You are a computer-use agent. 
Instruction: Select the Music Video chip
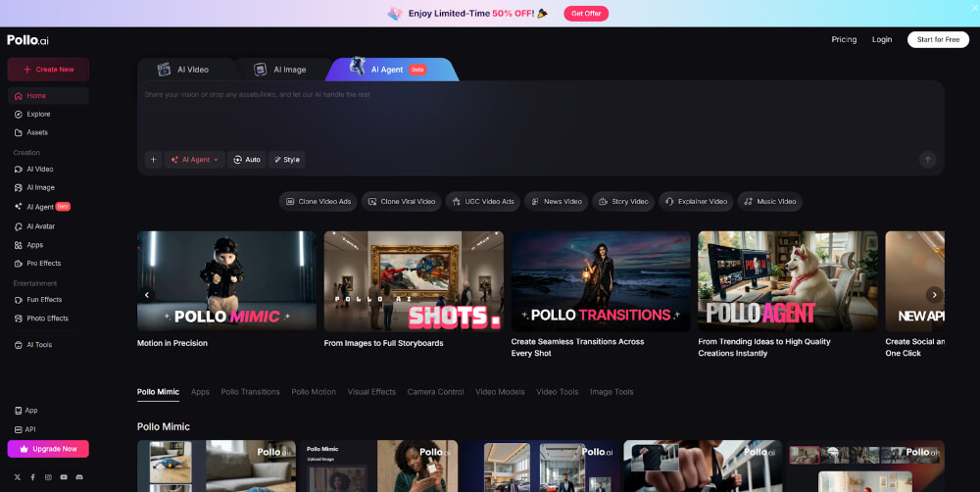pos(769,201)
